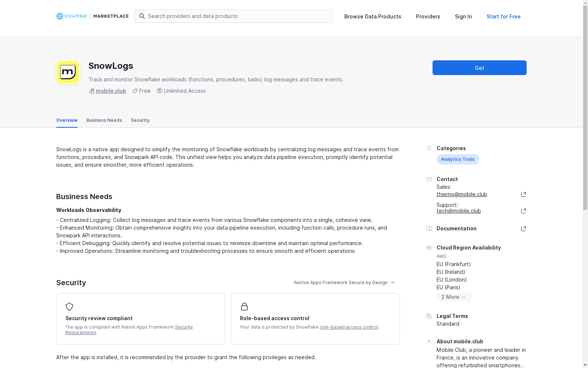588x368 pixels.
Task: Open Documentation external link icon
Action: (x=523, y=229)
